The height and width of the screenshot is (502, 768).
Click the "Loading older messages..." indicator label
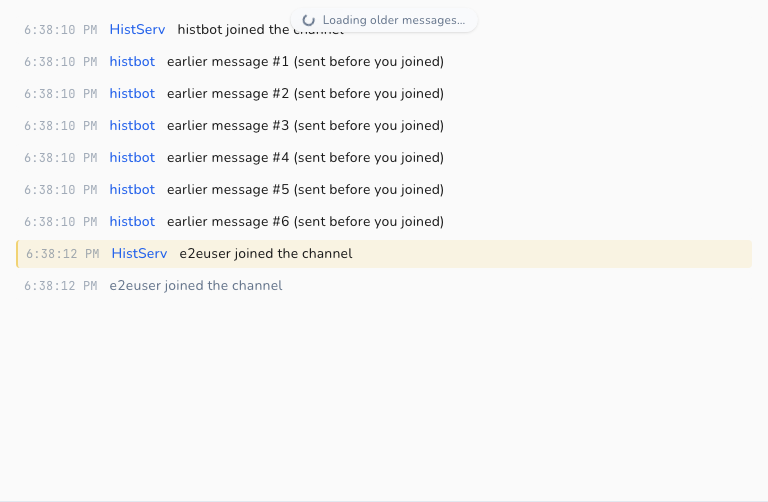[394, 20]
